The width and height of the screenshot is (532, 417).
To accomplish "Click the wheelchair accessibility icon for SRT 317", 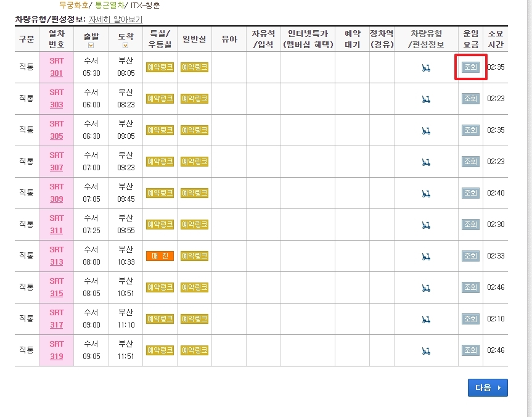I will 425,319.
